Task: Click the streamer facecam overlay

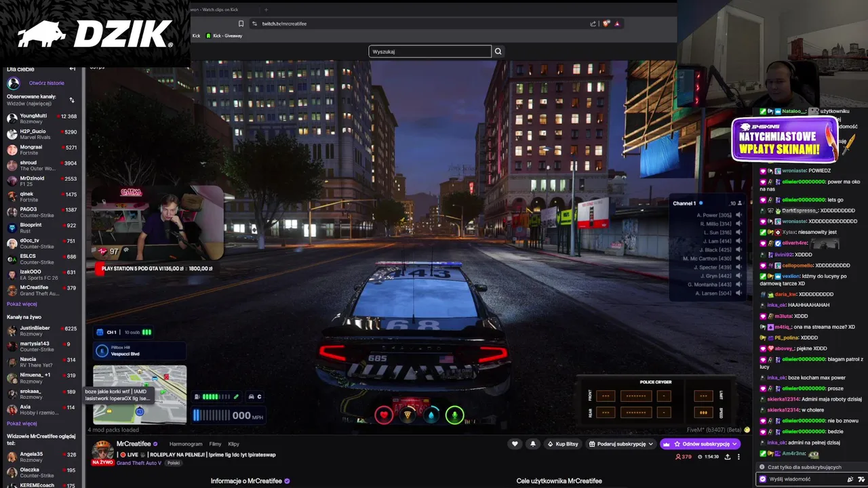Action: pyautogui.click(x=157, y=222)
